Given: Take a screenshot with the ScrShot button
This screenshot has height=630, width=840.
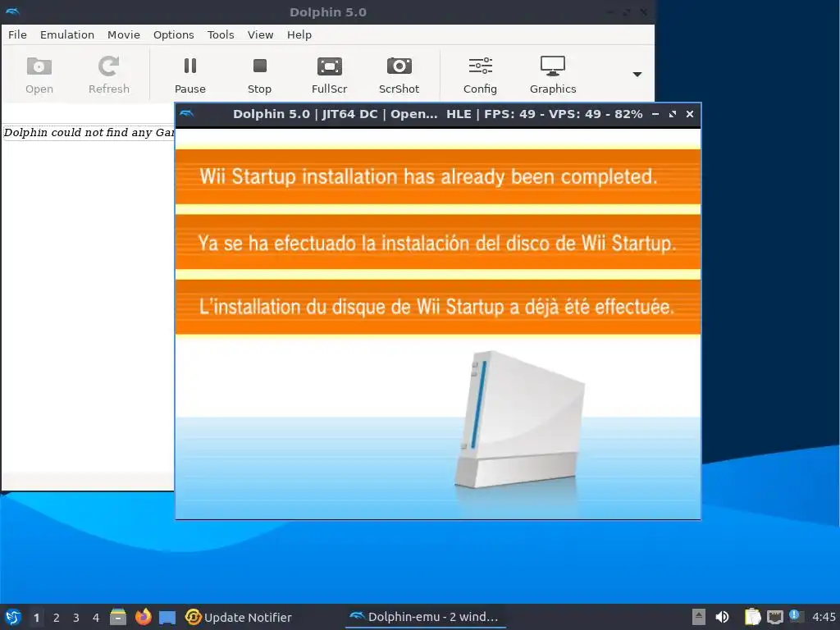Looking at the screenshot, I should point(399,75).
